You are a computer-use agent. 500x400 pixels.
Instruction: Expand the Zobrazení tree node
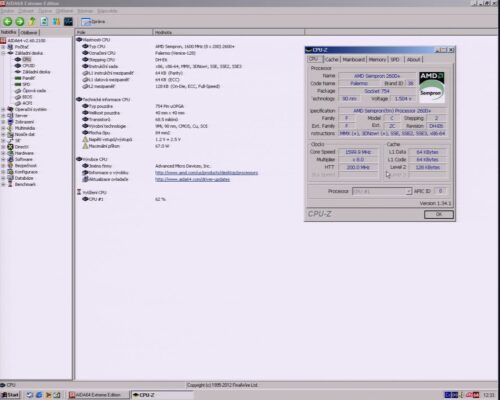pyautogui.click(x=3, y=122)
